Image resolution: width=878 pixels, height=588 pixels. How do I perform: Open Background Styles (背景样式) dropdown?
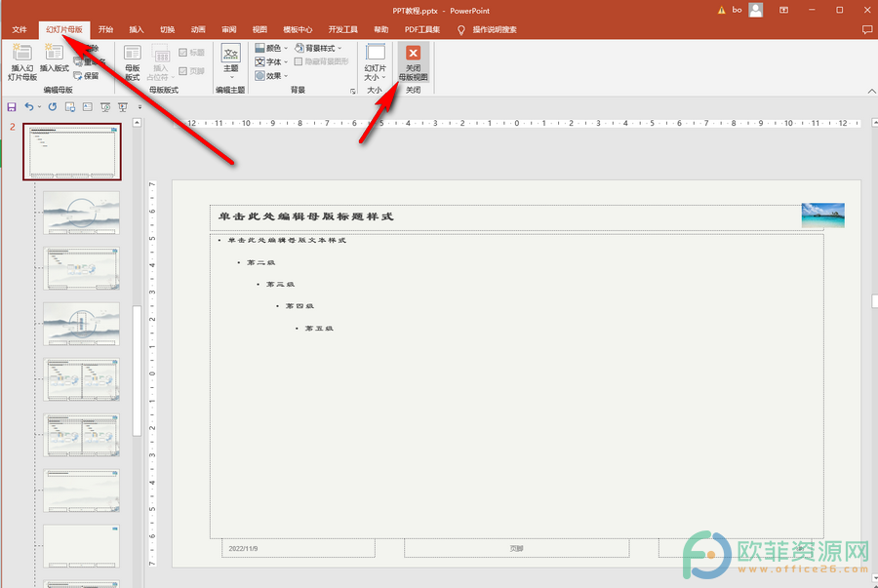318,48
